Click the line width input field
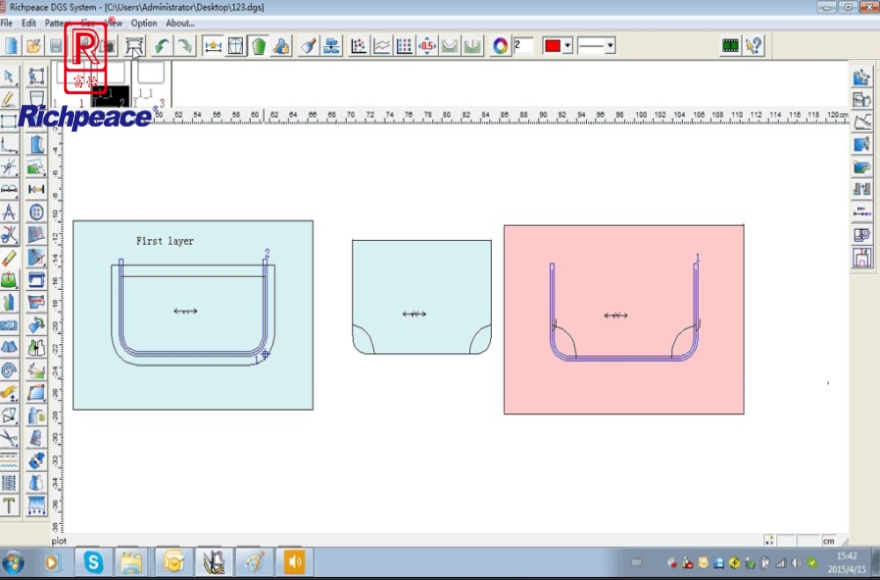Image resolution: width=880 pixels, height=580 pixels. [x=524, y=46]
